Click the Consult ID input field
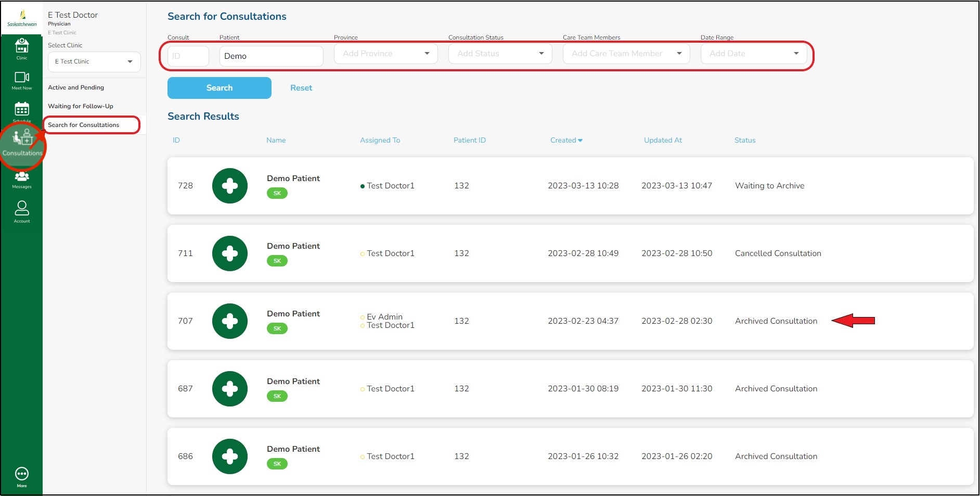Viewport: 980px width, 496px height. [x=188, y=56]
